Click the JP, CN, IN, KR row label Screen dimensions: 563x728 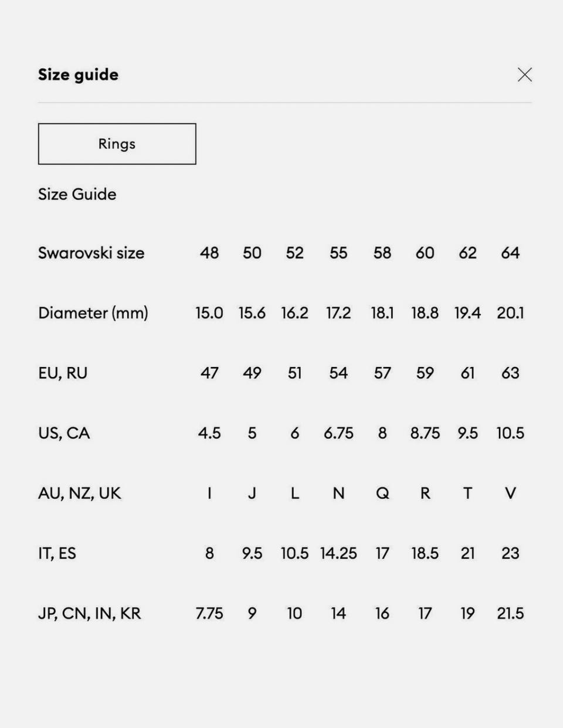pos(89,613)
